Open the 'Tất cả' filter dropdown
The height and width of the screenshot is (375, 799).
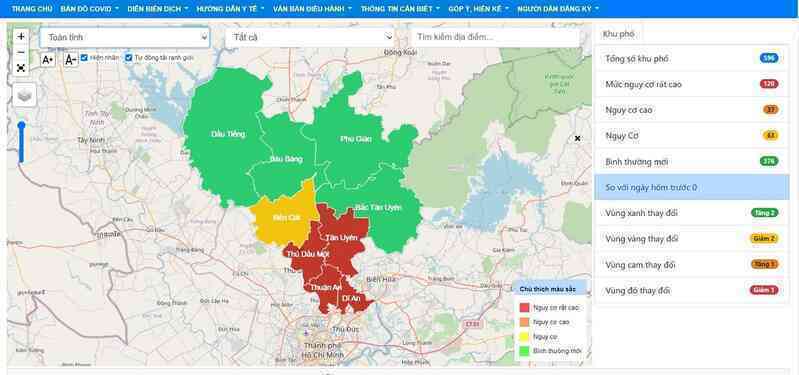tap(310, 37)
